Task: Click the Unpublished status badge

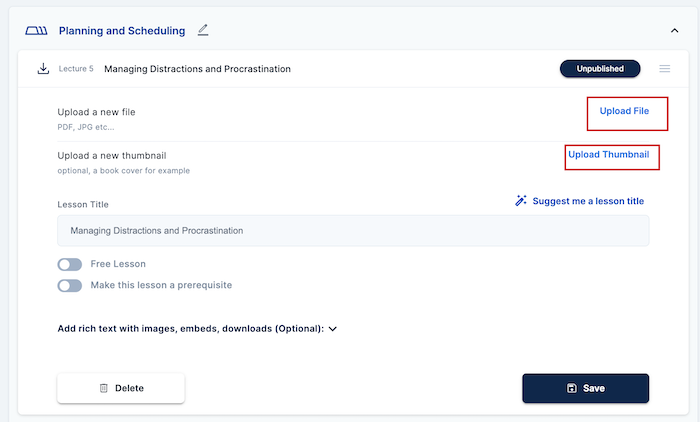Action: click(600, 69)
